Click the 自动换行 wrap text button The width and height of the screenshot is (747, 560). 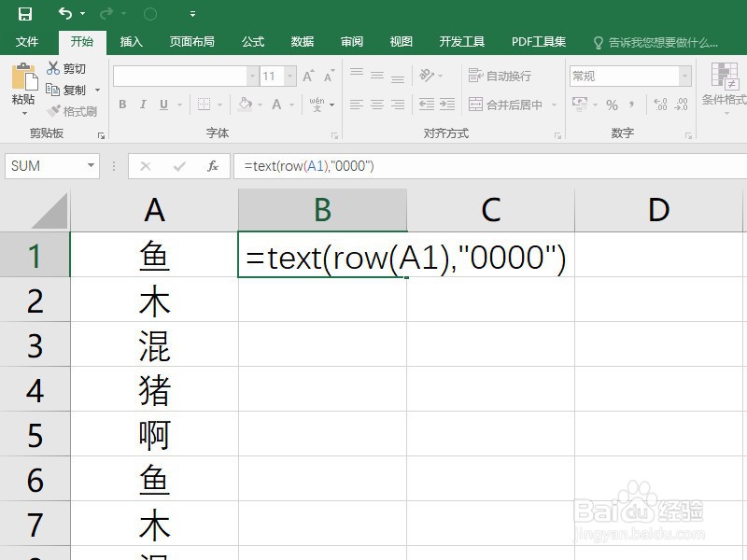(500, 76)
